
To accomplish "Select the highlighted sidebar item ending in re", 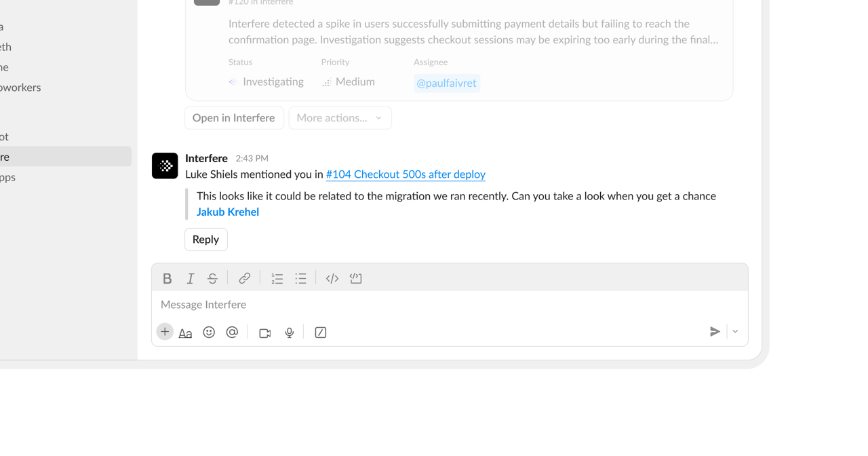I will coord(65,157).
